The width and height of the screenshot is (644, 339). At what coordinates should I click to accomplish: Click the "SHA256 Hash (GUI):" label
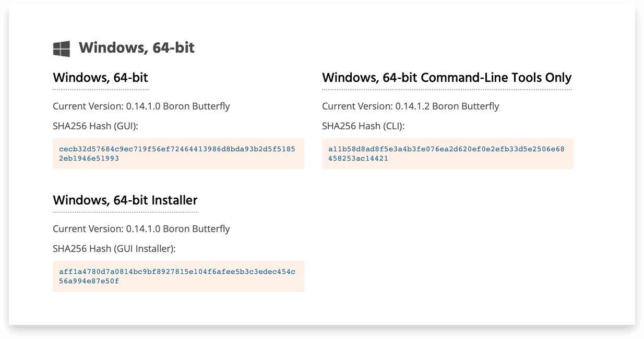click(x=99, y=126)
